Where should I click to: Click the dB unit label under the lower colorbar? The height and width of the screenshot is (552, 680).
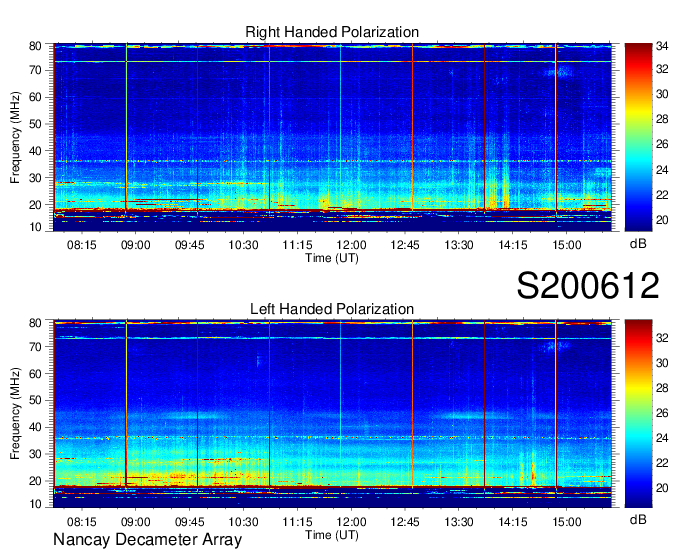[x=638, y=520]
